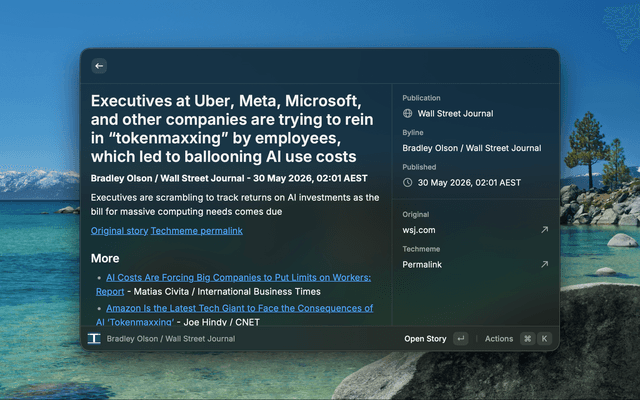Click the summary paragraph about AI investments
Screen dimensions: 640x400
pos(235,204)
